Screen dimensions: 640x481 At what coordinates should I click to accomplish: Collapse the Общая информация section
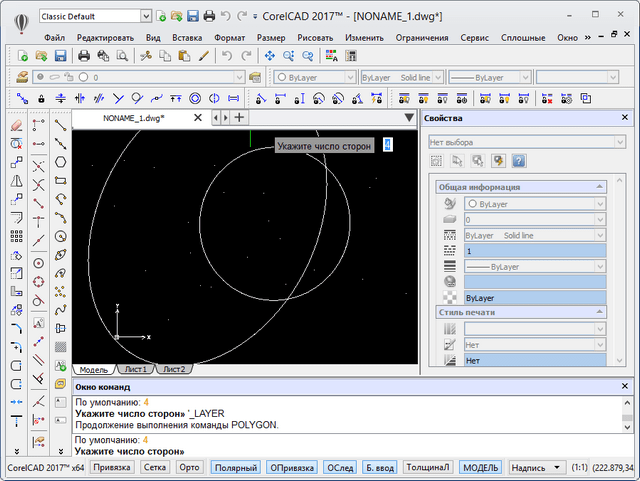click(601, 187)
